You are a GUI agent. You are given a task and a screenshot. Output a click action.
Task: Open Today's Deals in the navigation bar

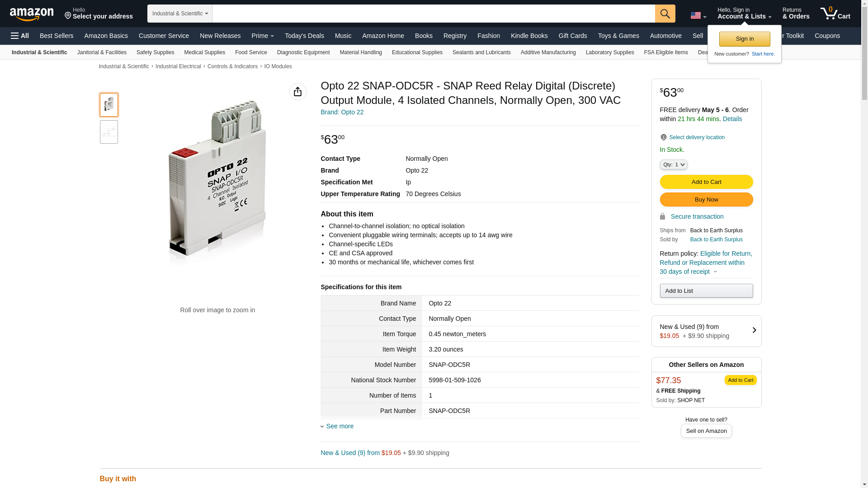click(304, 36)
